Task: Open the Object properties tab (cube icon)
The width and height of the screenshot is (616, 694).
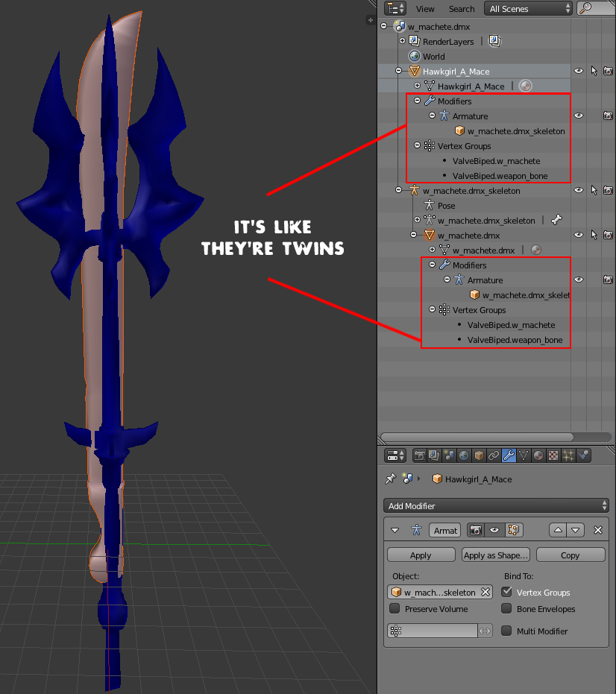Action: tap(479, 455)
